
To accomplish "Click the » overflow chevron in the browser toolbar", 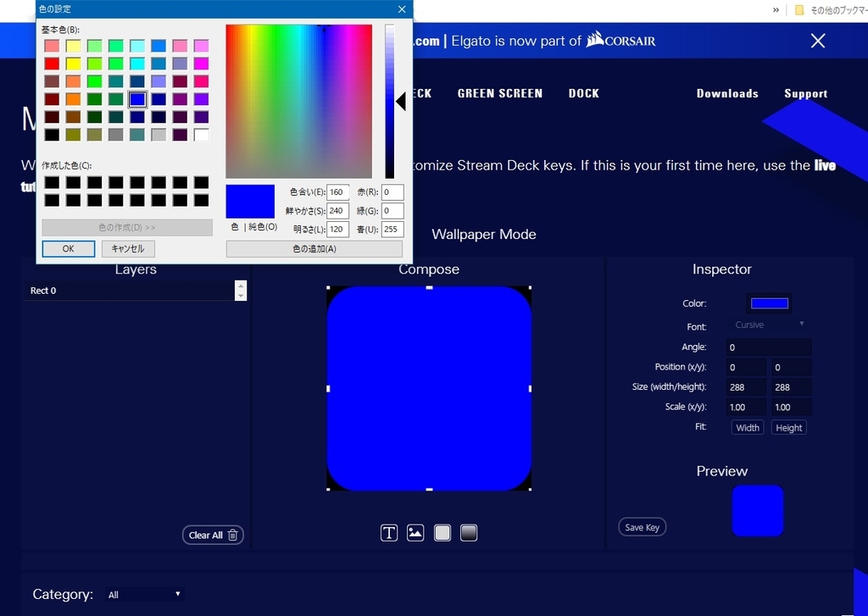I will point(774,9).
